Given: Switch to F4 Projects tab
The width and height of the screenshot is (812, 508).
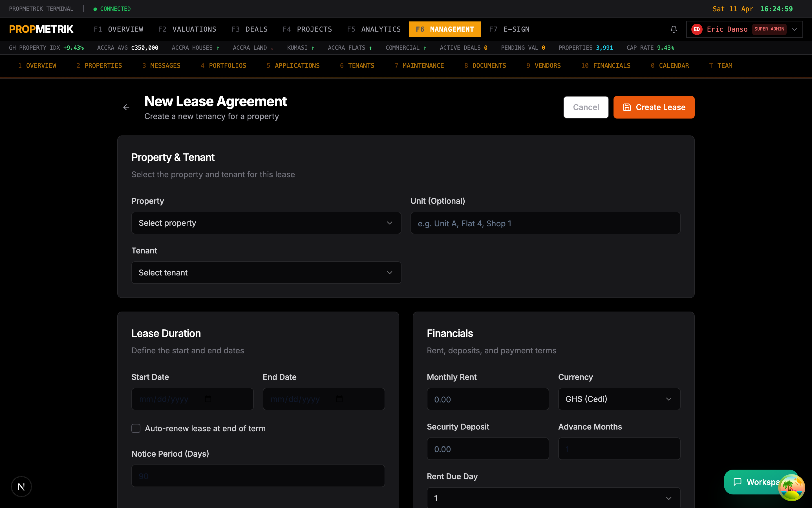Looking at the screenshot, I should pos(307,29).
